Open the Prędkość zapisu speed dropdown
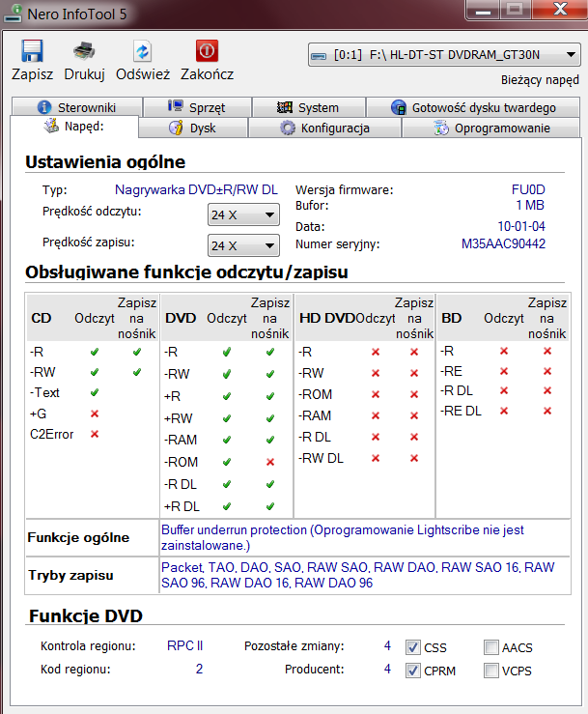This screenshot has height=714, width=588. pyautogui.click(x=243, y=246)
